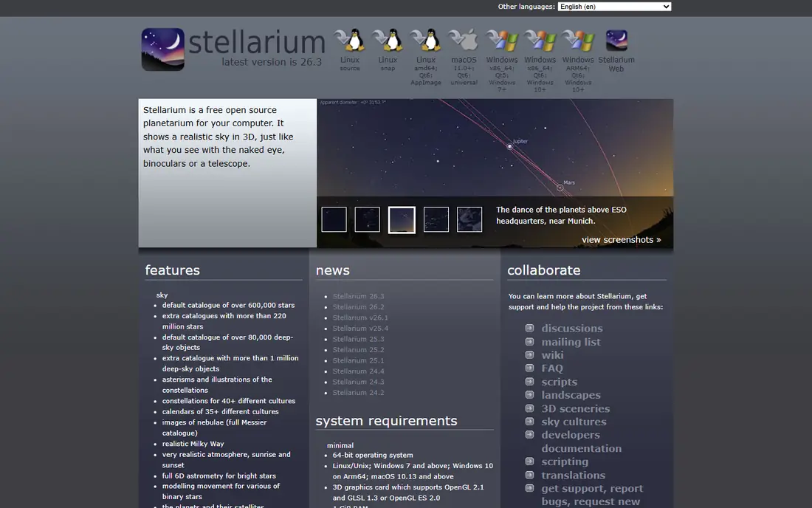
Task: Open the view screenshots link
Action: (x=621, y=240)
